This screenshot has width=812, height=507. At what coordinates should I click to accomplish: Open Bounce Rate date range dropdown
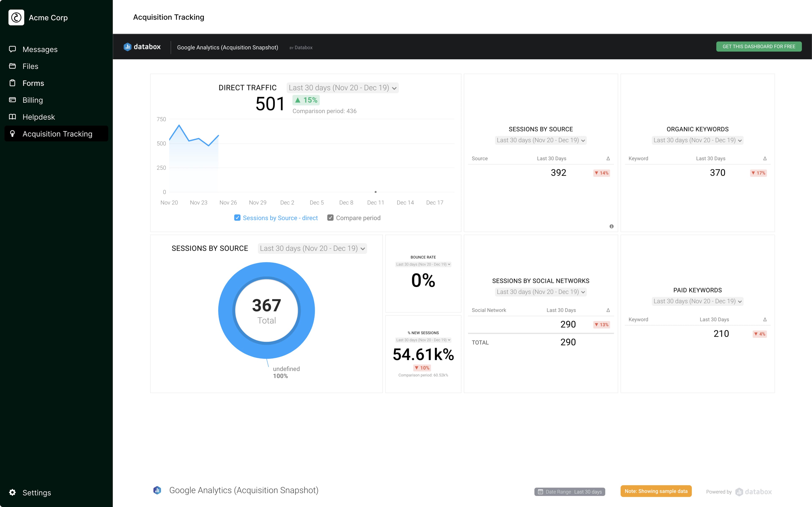[423, 264]
